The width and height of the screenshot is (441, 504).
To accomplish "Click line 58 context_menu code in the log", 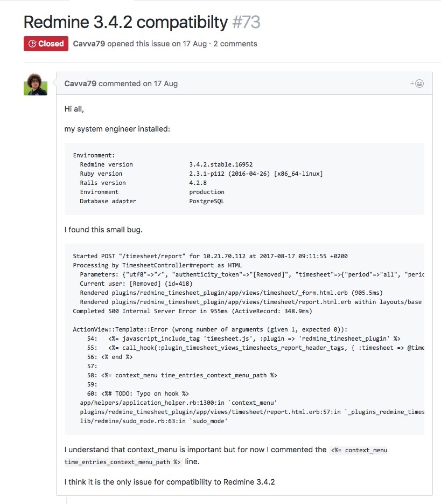I will click(x=188, y=375).
